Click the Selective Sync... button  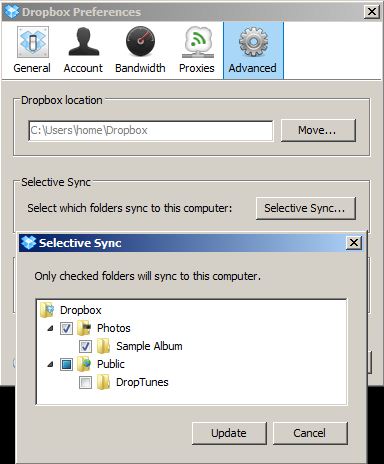(x=306, y=208)
